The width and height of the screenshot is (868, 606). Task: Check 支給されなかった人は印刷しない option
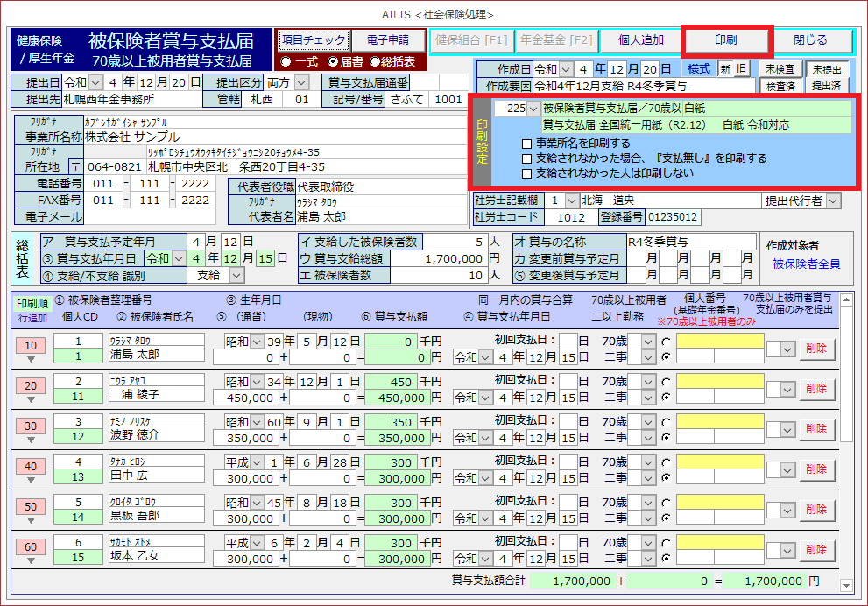[x=526, y=173]
